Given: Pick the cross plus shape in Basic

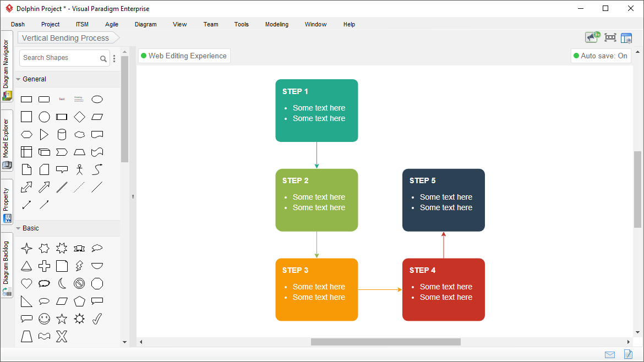Looking at the screenshot, I should 44,266.
